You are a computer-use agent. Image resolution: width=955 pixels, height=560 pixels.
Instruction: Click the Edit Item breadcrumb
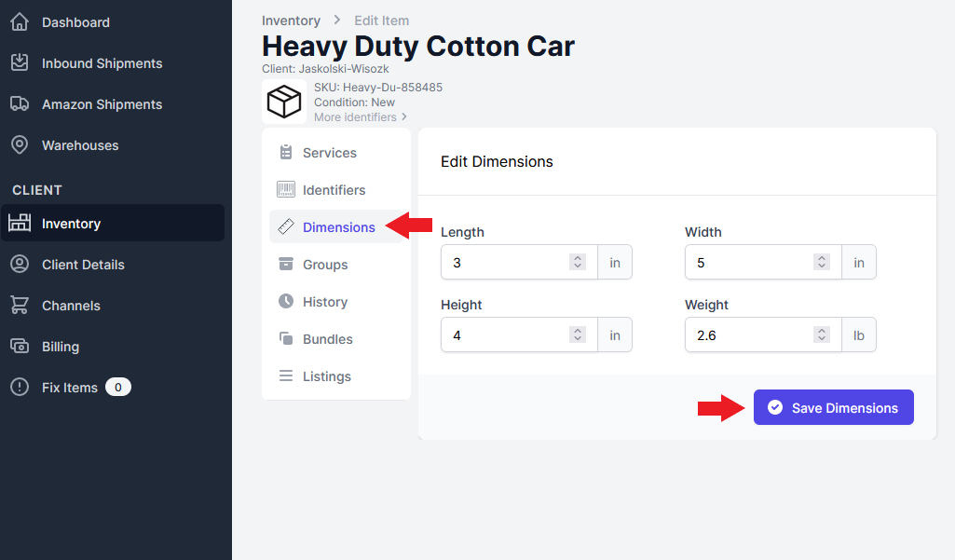coord(381,20)
